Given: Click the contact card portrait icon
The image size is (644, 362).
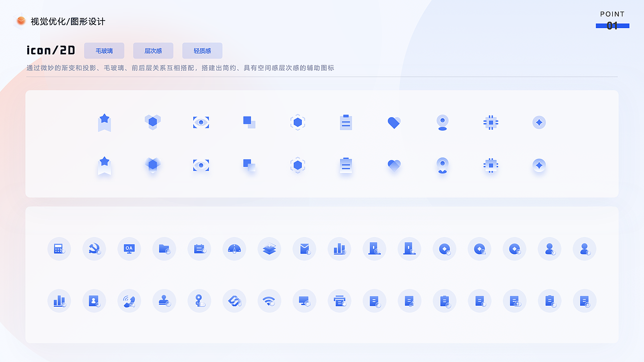Looking at the screenshot, I should tap(94, 301).
